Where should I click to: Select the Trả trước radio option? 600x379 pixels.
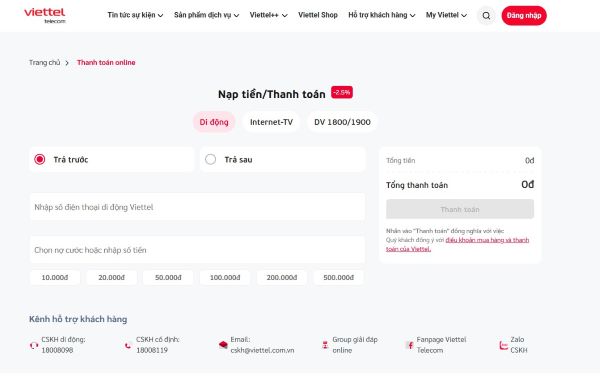[39, 159]
